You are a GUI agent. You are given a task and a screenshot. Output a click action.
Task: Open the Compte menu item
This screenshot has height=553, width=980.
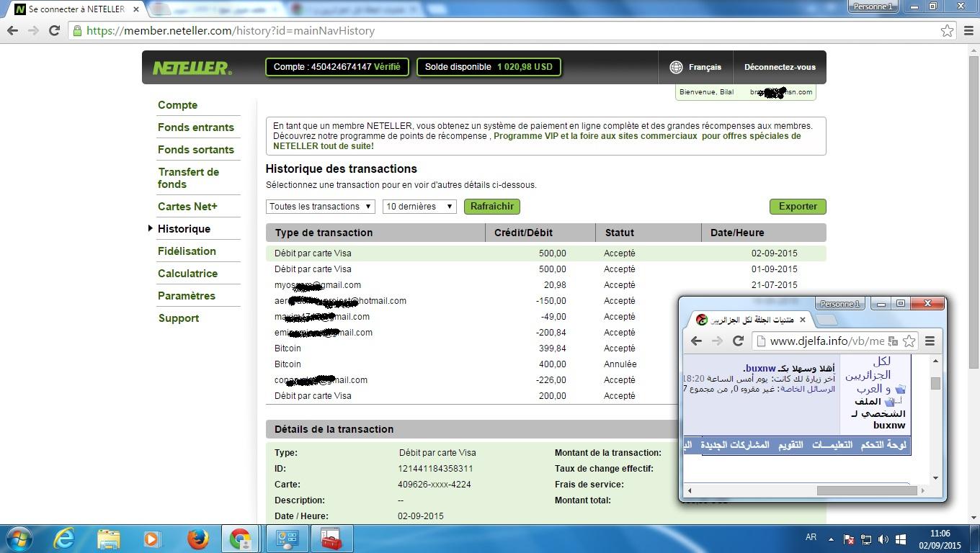pos(177,105)
